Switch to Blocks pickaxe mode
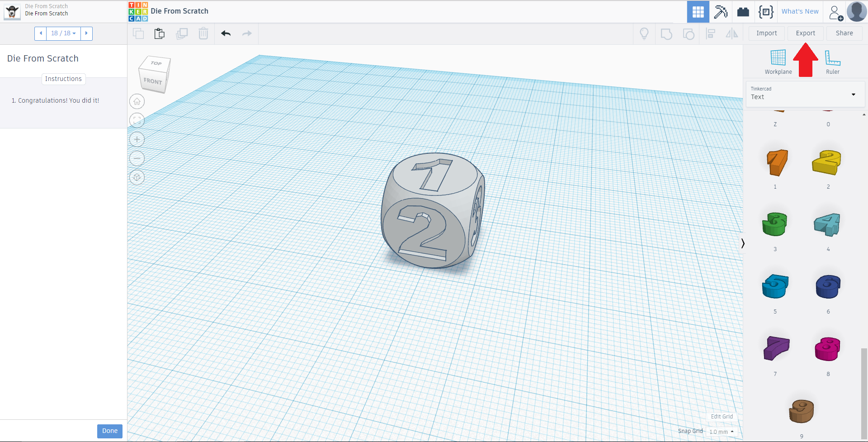The height and width of the screenshot is (442, 868). click(x=721, y=11)
